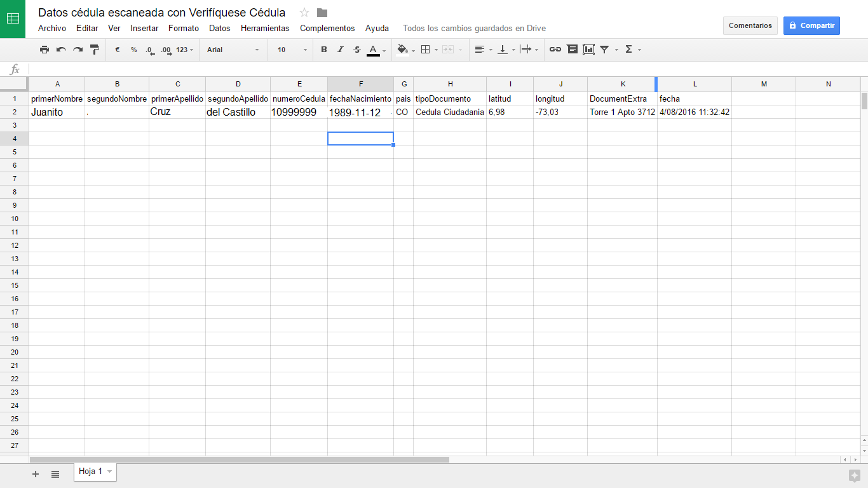Open the Arial font dropdown

pyautogui.click(x=233, y=50)
